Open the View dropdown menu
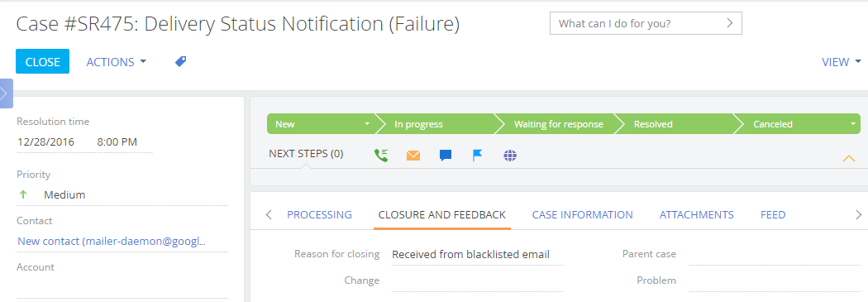 [842, 62]
